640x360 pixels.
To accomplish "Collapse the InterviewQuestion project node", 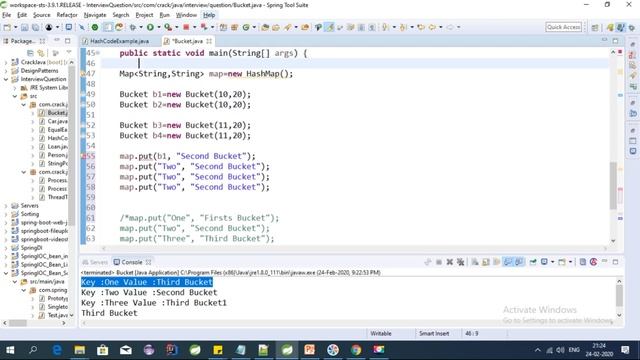I will [x=6, y=79].
